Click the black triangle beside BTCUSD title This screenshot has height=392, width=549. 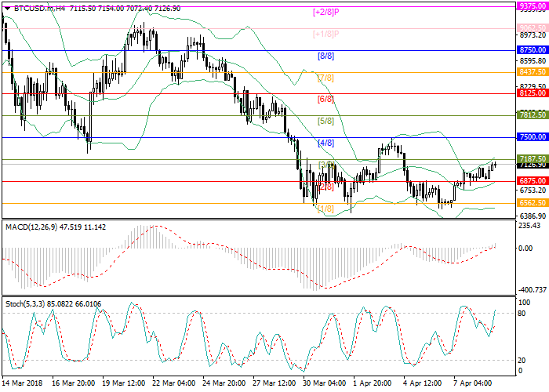coord(5,7)
